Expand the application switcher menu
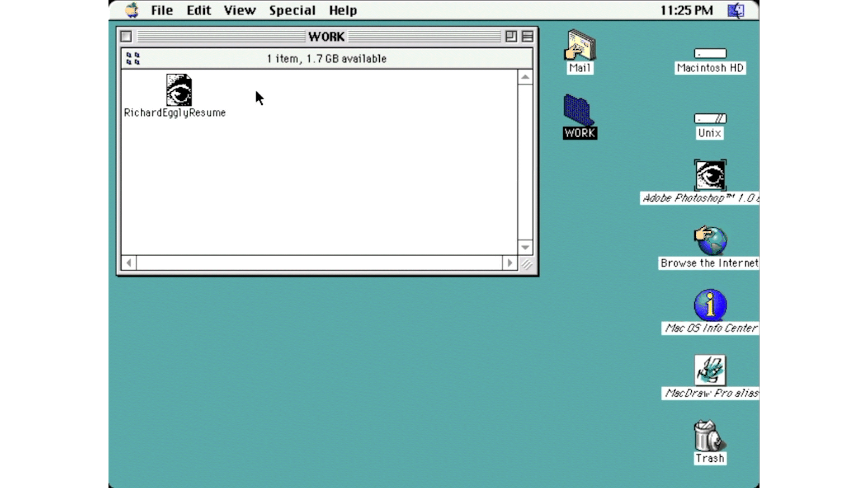Image resolution: width=868 pixels, height=488 pixels. 736,10
